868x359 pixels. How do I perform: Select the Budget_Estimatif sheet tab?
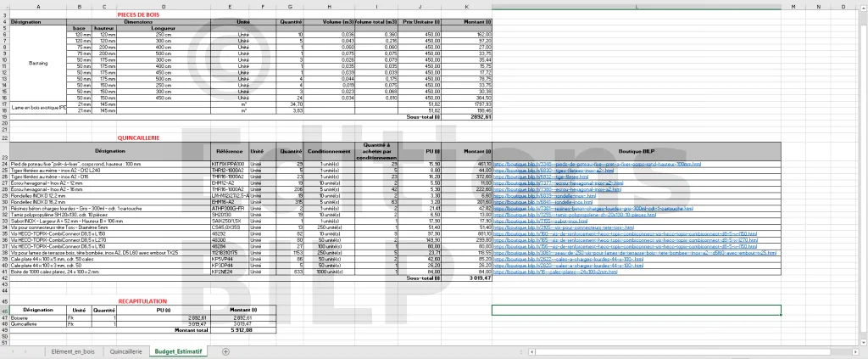[x=180, y=351]
